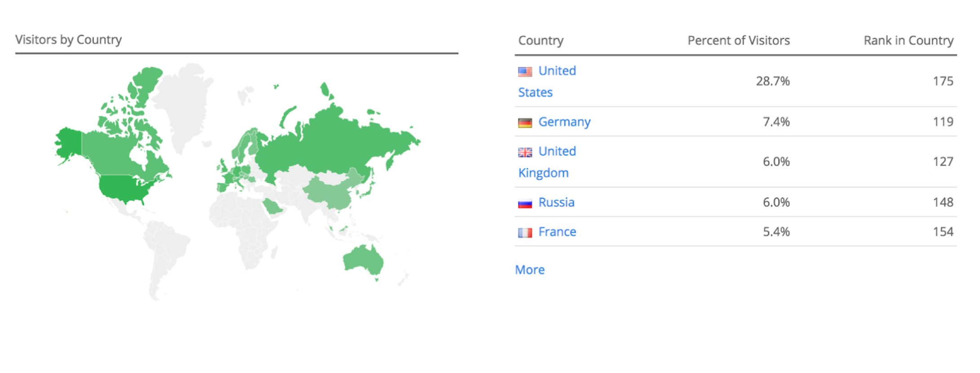Click Canada on the world map
Screen dimensions: 980x373
pyautogui.click(x=112, y=153)
